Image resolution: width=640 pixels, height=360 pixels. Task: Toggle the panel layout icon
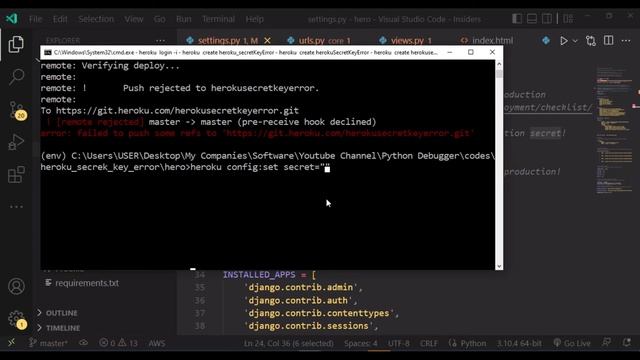[x=532, y=19]
